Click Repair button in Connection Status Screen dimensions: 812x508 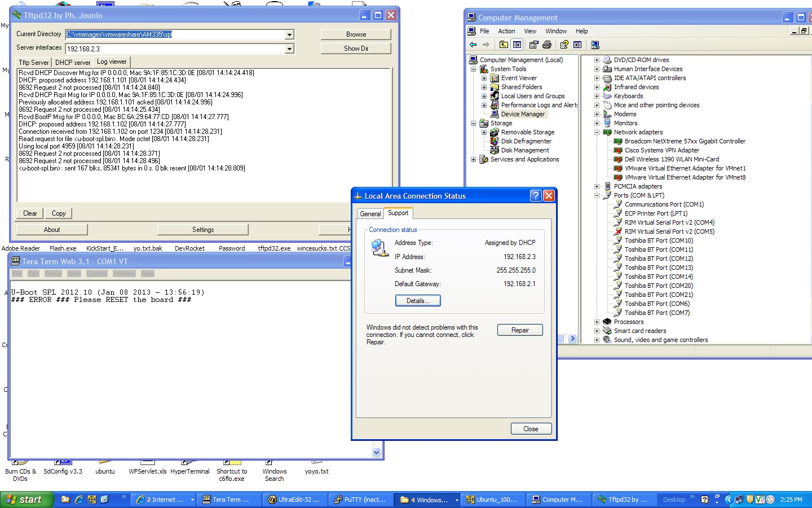point(520,330)
